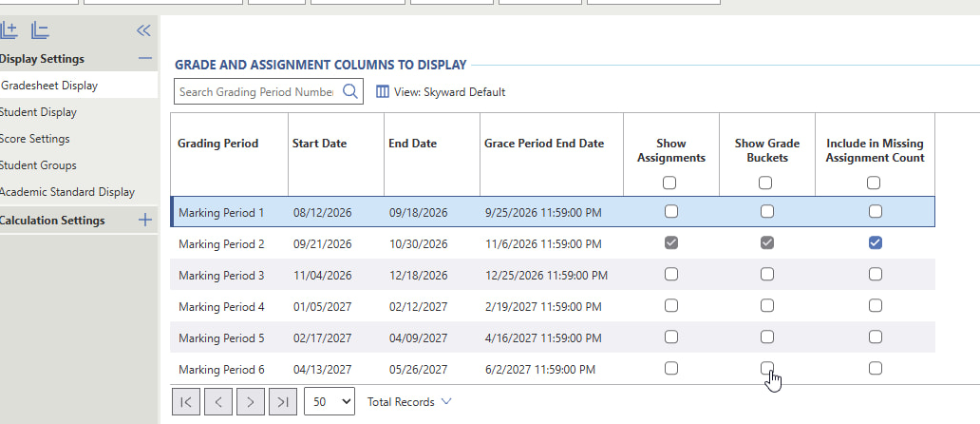Check Show Grade Buckets for Marking Period 6
Image resolution: width=980 pixels, height=424 pixels.
pyautogui.click(x=767, y=368)
